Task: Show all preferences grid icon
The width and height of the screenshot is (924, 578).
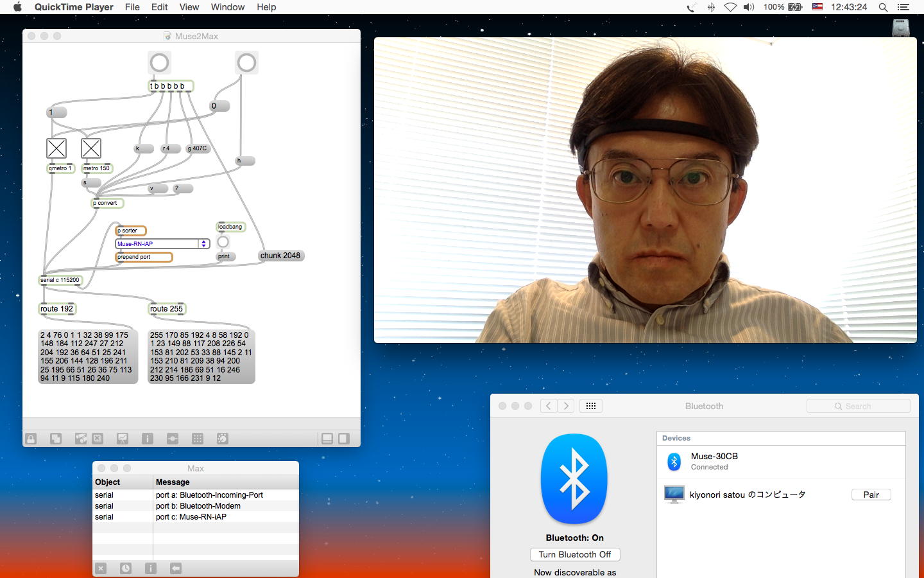Action: pos(591,406)
